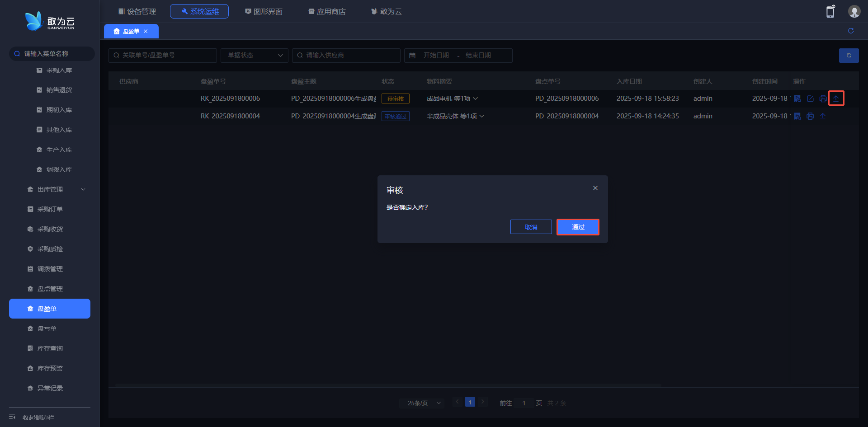This screenshot has width=868, height=427.
Task: Click the mobile device icon in the header
Action: 830,11
